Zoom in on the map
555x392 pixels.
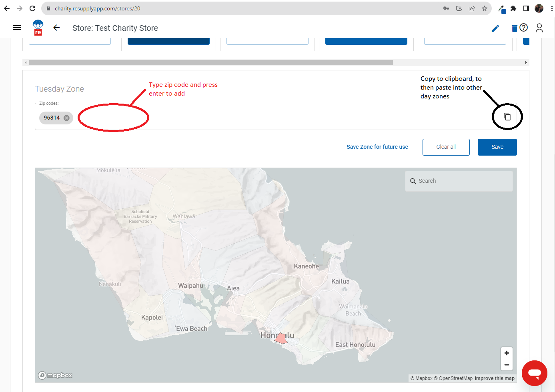coord(507,353)
